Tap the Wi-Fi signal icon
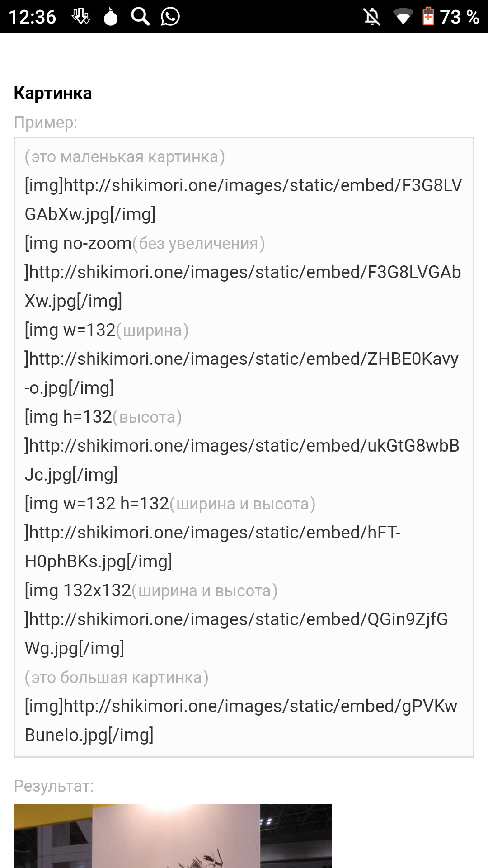The width and height of the screenshot is (488, 868). (x=403, y=17)
